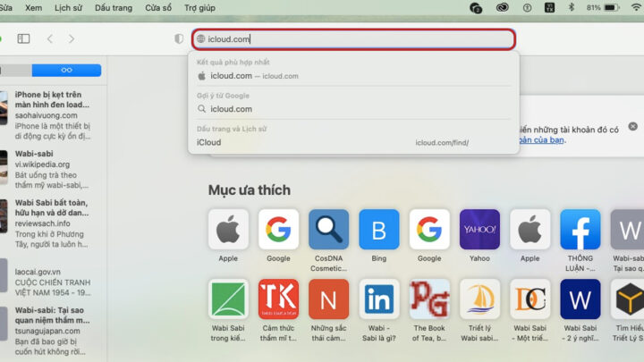Select the Reading List glasses tab
This screenshot has height=362, width=644.
click(x=66, y=71)
